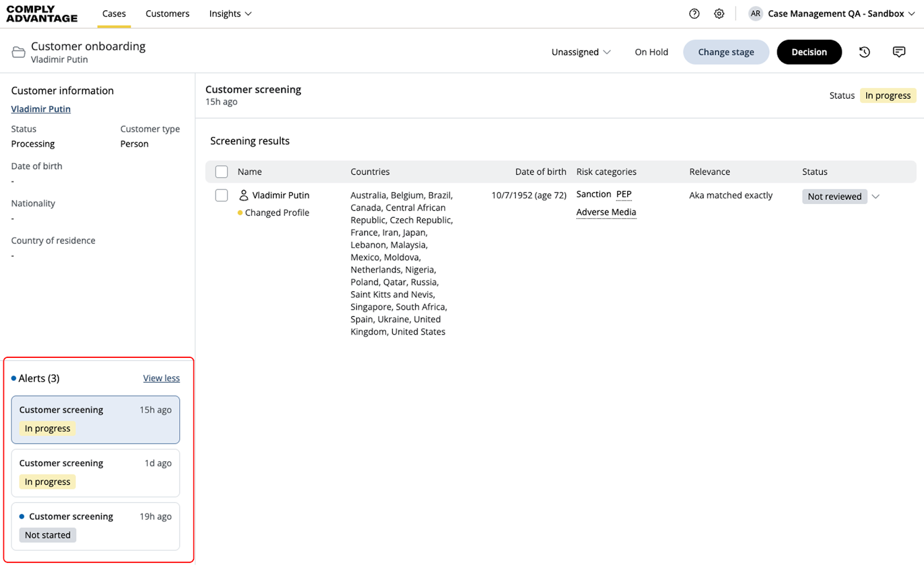
Task: Open the help question mark icon
Action: 694,14
